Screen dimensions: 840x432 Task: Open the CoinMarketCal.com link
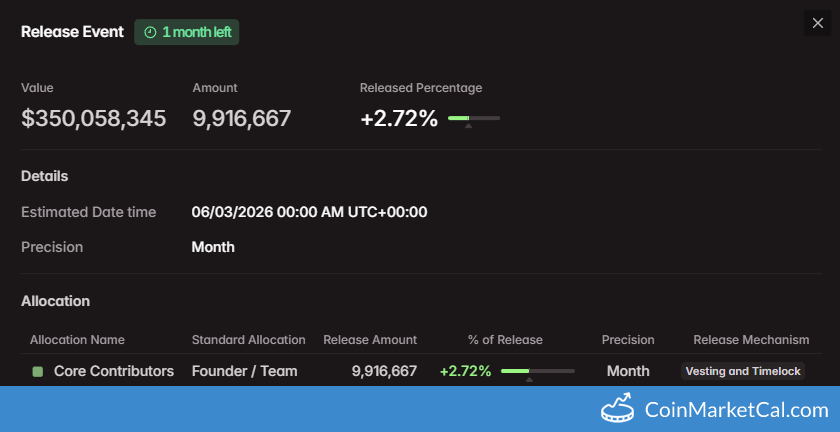coord(736,410)
